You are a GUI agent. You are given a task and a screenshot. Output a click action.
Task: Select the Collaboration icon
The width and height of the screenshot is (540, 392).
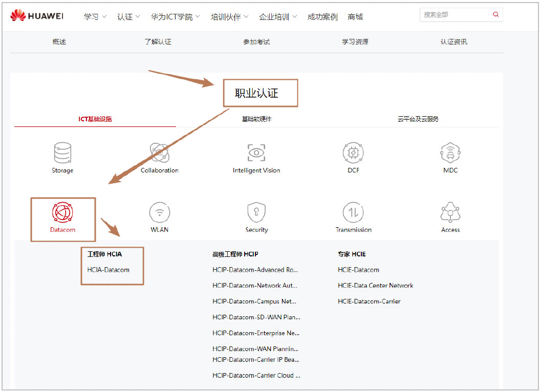(x=160, y=153)
